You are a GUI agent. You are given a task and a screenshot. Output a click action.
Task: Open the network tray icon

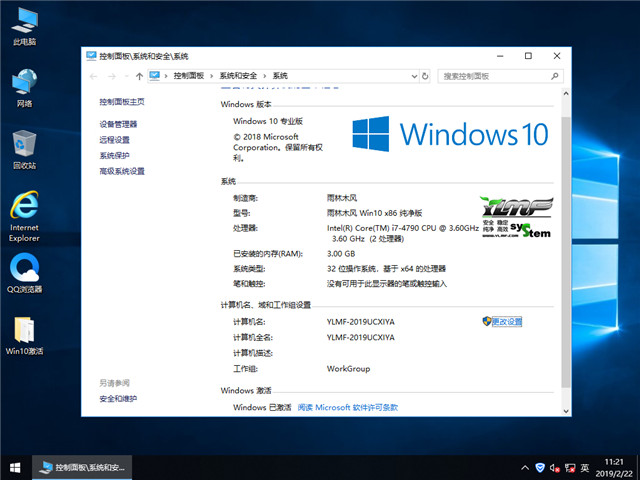coord(570,468)
